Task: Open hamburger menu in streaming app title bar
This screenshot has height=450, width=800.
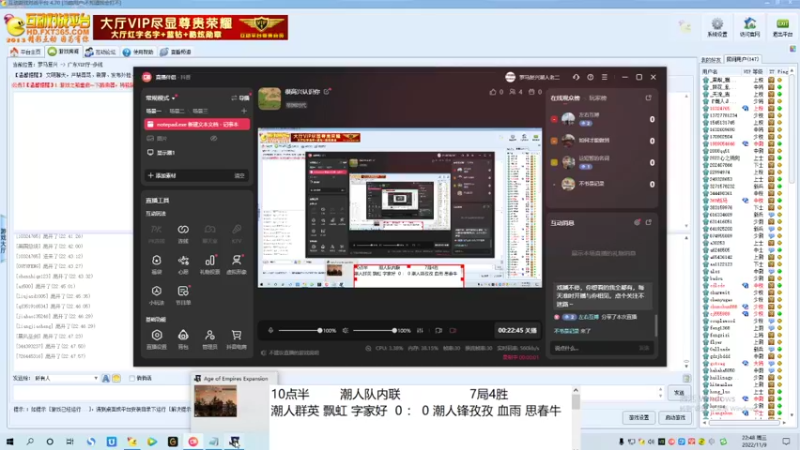Action: click(605, 77)
